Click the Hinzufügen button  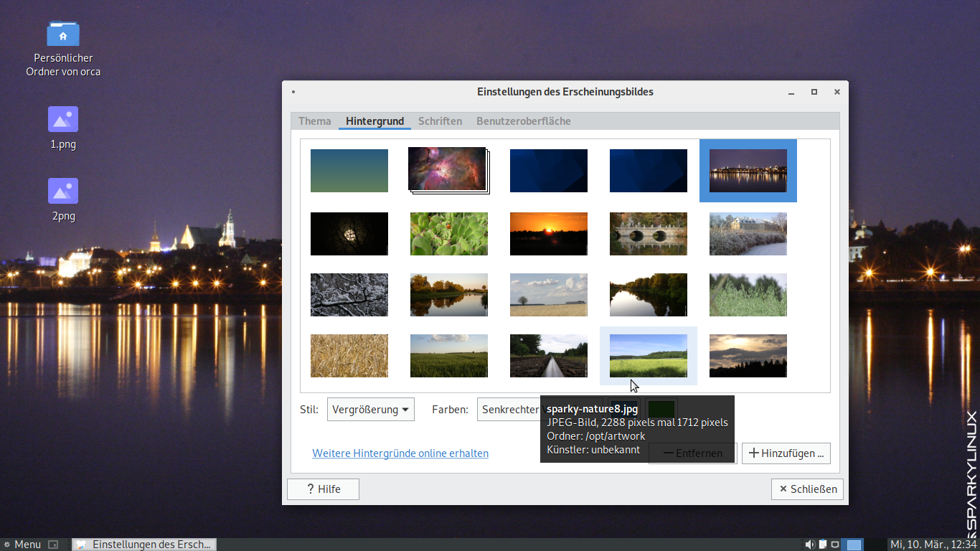tap(786, 453)
